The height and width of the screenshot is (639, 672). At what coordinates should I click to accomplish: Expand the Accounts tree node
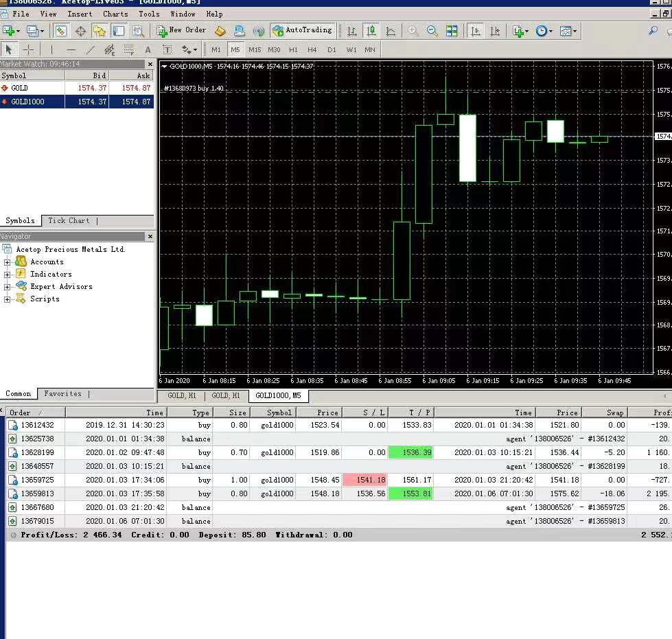[7, 262]
